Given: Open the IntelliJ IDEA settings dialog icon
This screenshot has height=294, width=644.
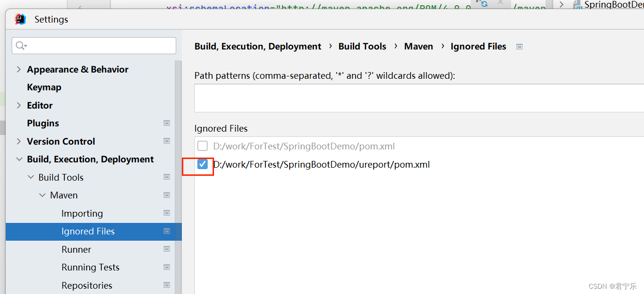Looking at the screenshot, I should pos(20,19).
